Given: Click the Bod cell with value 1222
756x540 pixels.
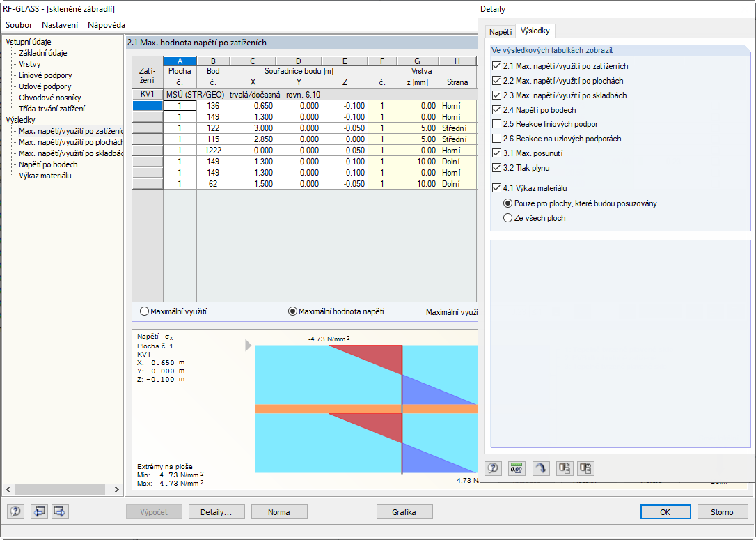Looking at the screenshot, I should (213, 150).
